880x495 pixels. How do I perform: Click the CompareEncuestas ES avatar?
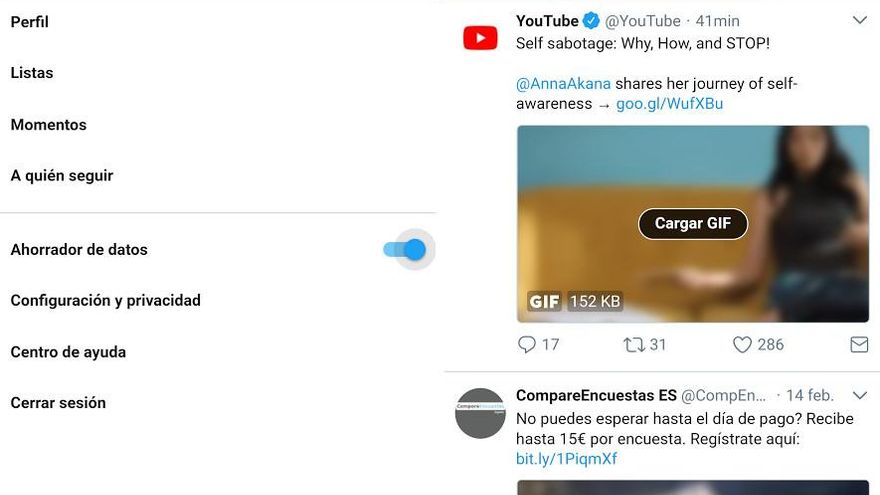click(480, 413)
